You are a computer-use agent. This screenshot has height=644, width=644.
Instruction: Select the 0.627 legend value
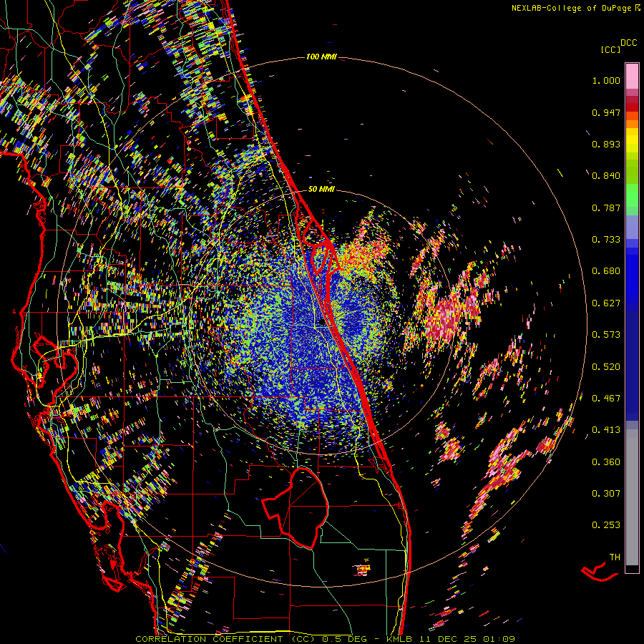coord(606,303)
